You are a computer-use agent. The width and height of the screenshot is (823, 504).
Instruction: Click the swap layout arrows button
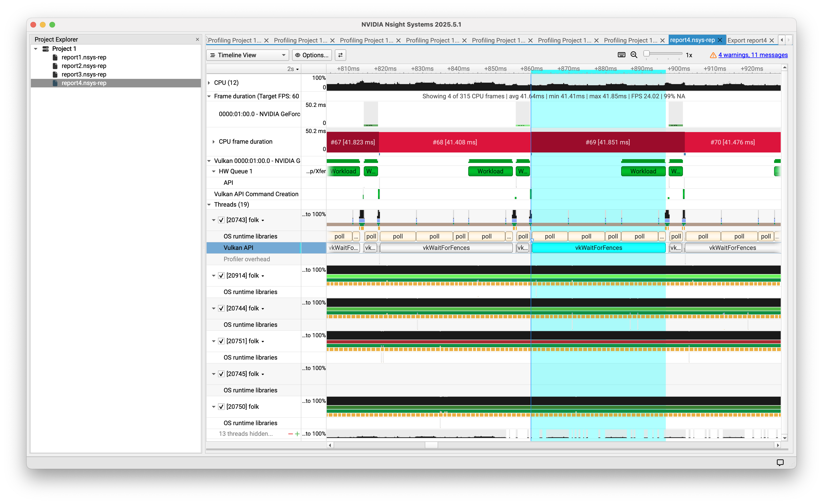click(340, 55)
